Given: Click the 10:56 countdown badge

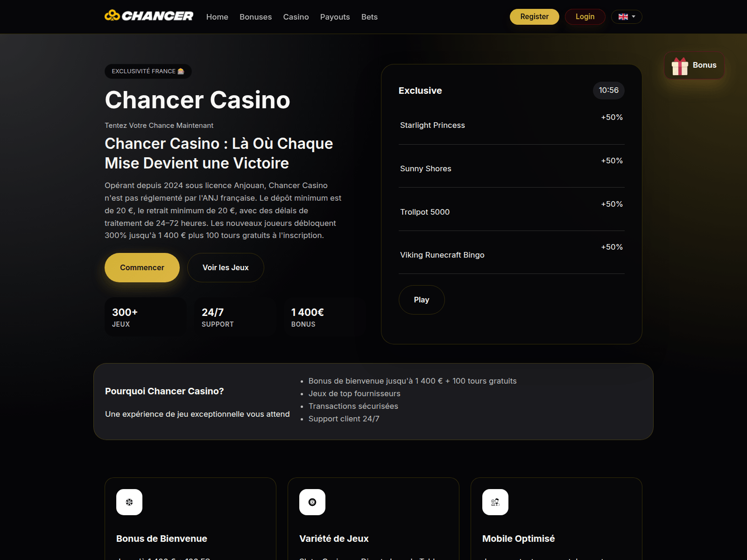Looking at the screenshot, I should (x=608, y=91).
